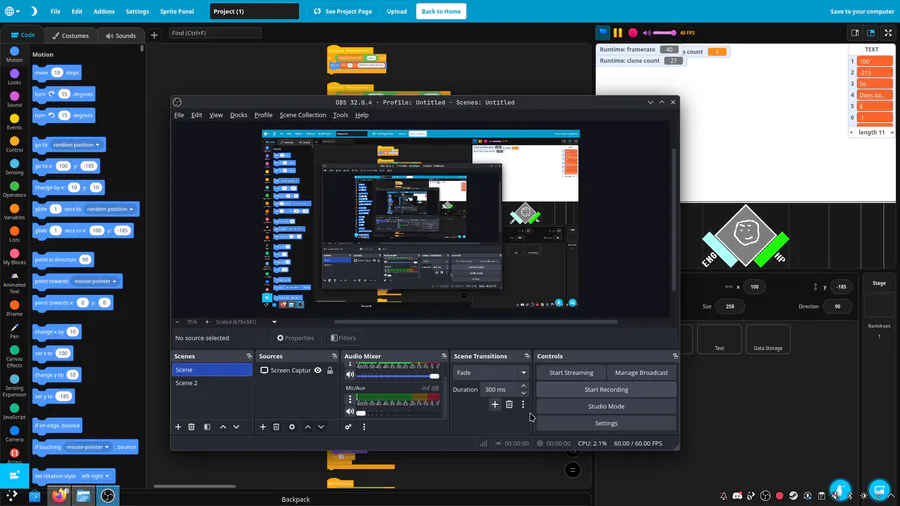
Task: Click the green flag to run project
Action: (x=602, y=33)
